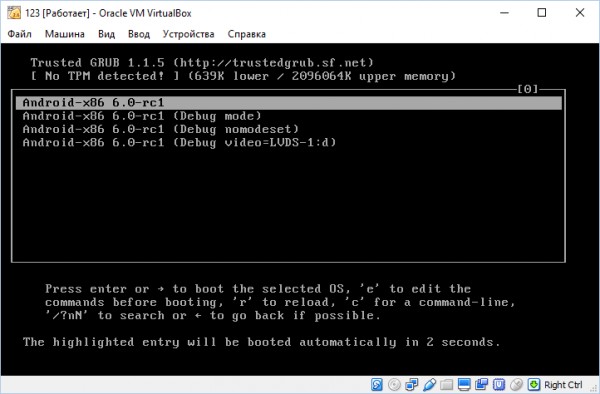Click the keyboard capture green arrow icon
The image size is (600, 394).
pos(534,384)
